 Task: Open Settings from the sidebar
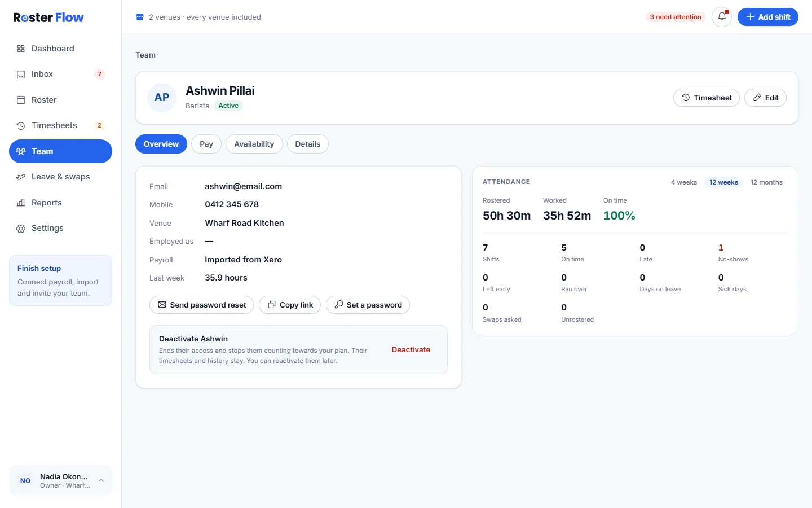pos(60,228)
